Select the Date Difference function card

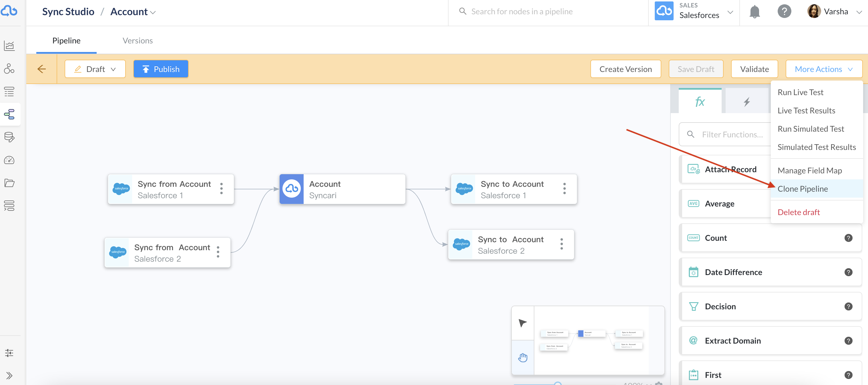[770, 272]
